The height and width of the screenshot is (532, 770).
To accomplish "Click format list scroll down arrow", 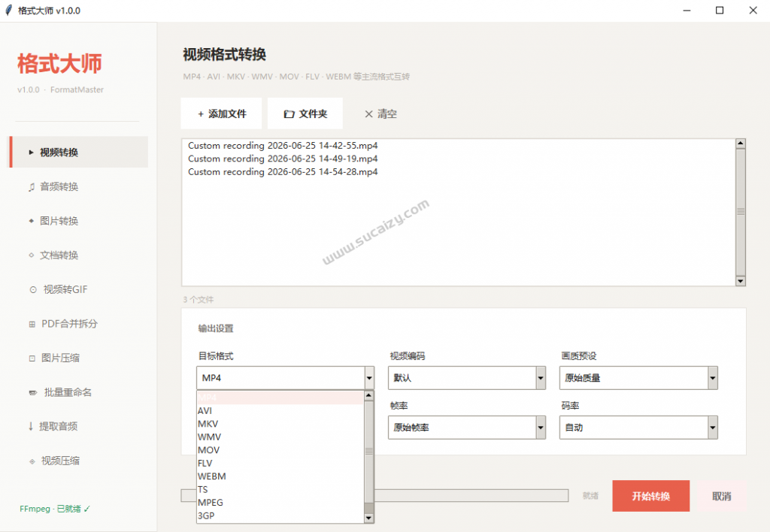I will tap(368, 518).
